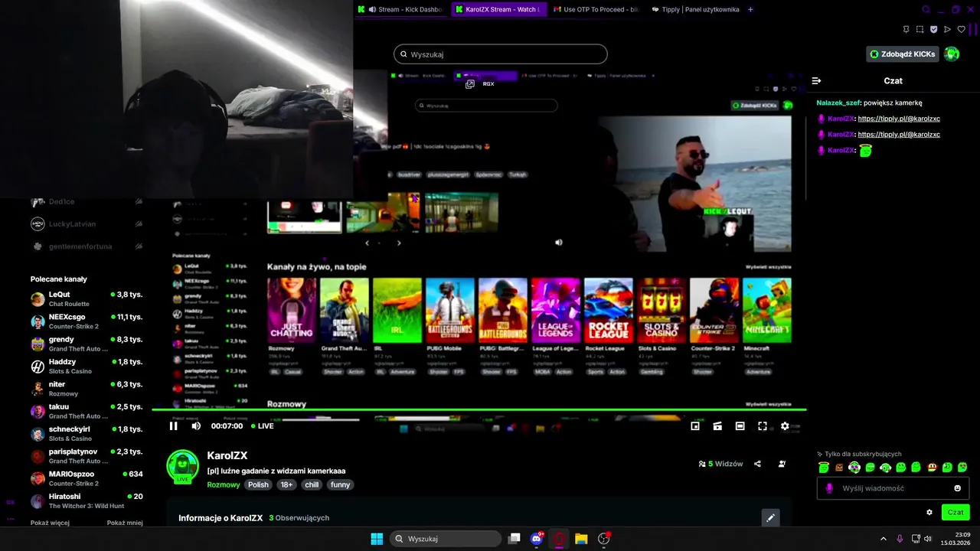980x551 pixels.
Task: Open the grendy recommended channel
Action: (87, 344)
